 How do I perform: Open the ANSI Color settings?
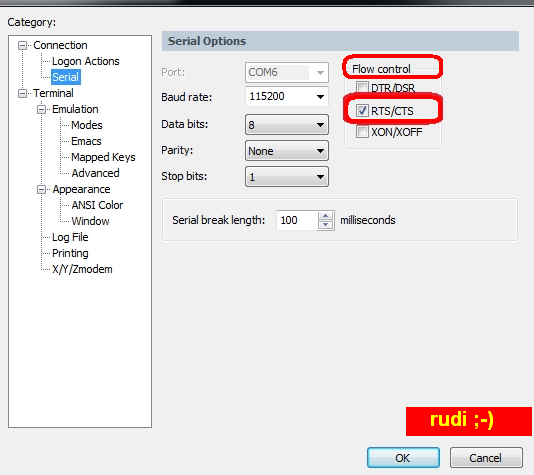click(x=97, y=205)
